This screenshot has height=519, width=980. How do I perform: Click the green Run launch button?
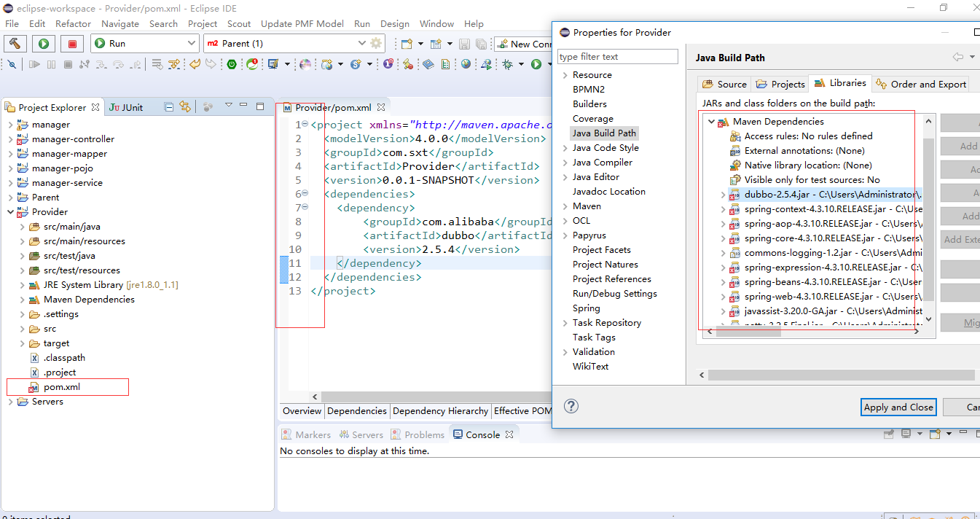tap(44, 44)
